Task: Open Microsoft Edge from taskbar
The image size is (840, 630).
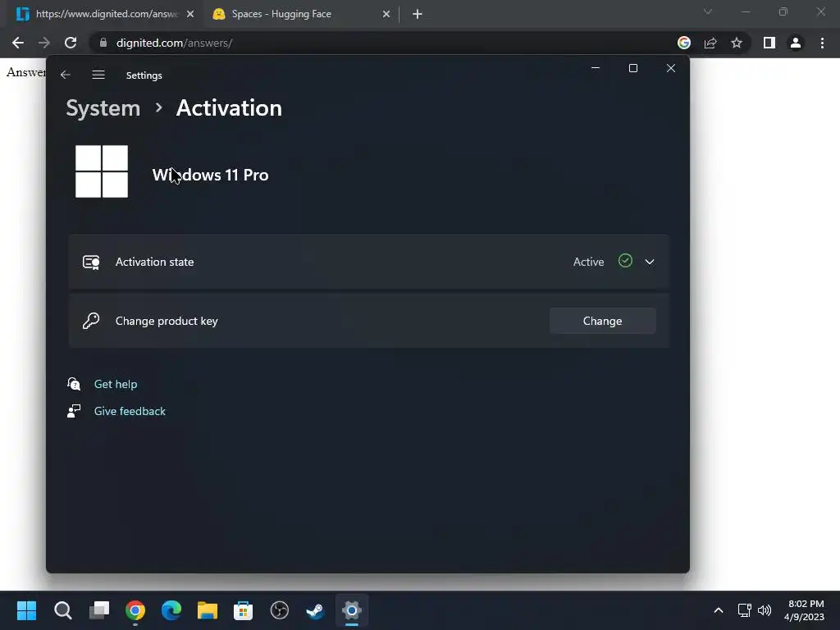Action: pyautogui.click(x=171, y=610)
